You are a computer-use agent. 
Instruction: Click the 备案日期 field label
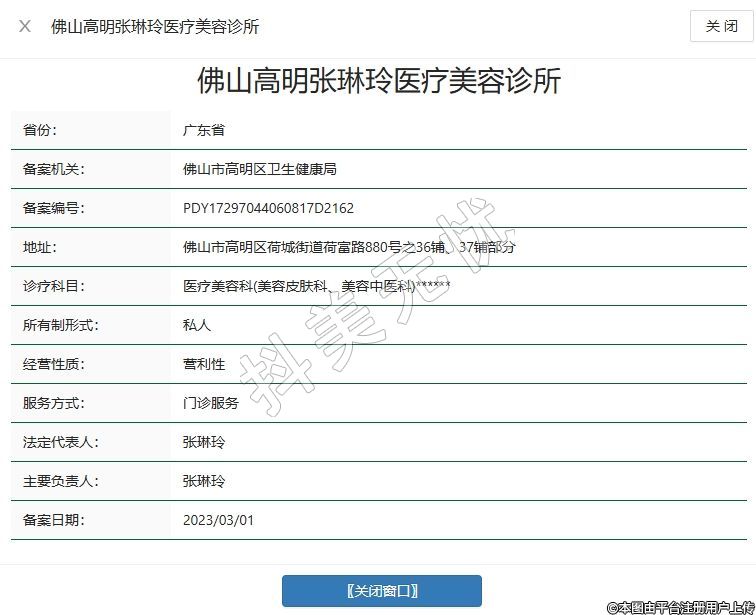(54, 520)
